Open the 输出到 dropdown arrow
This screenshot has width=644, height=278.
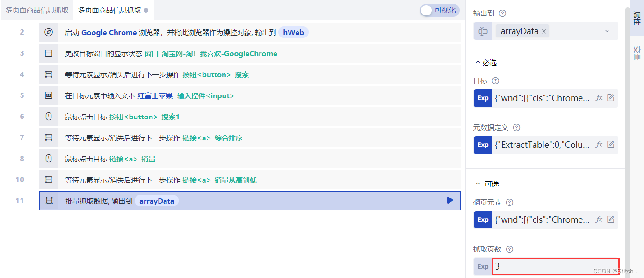pyautogui.click(x=607, y=31)
